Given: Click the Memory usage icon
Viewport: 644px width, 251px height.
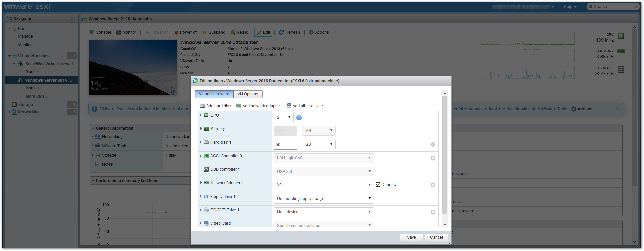Looking at the screenshot, I should [621, 51].
